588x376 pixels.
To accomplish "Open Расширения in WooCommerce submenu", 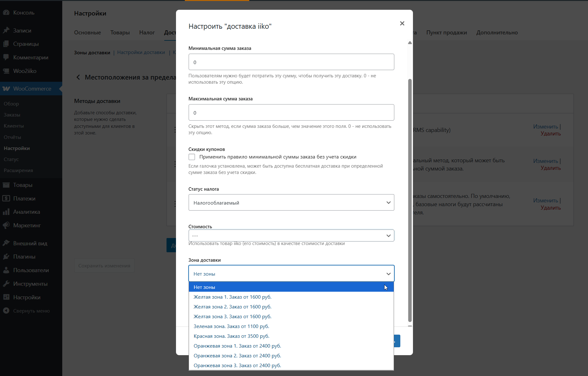I will point(18,170).
